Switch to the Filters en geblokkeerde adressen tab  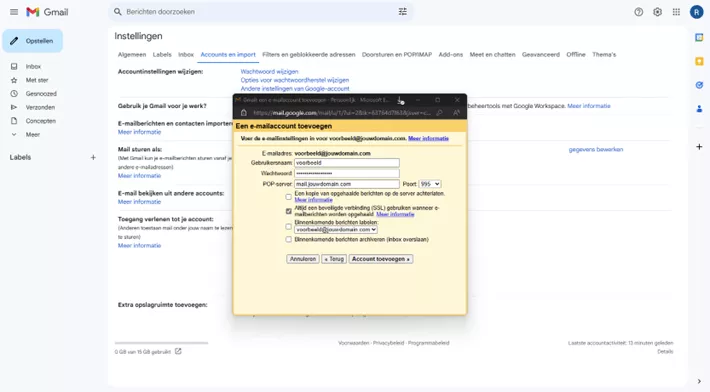click(x=309, y=55)
